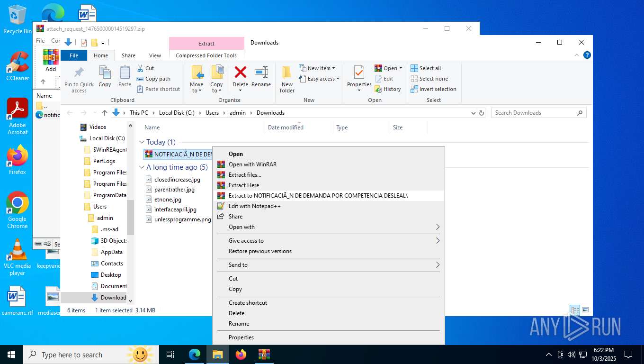Go up one folder level arrow
The height and width of the screenshot is (364, 644).
click(x=105, y=113)
